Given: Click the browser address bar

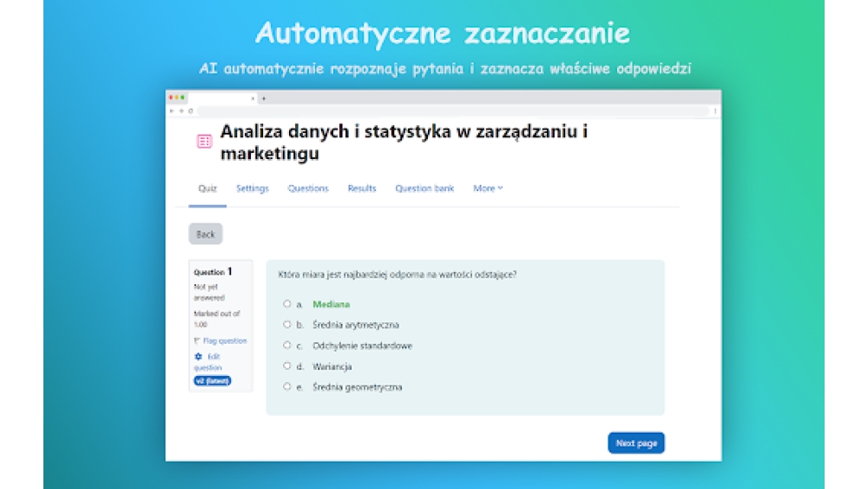Looking at the screenshot, I should point(453,111).
